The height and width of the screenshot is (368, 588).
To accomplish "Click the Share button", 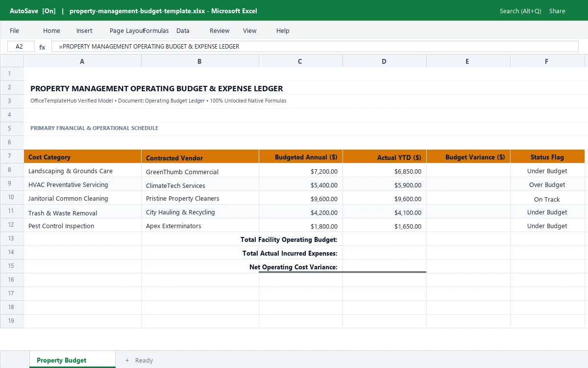I will click(557, 11).
